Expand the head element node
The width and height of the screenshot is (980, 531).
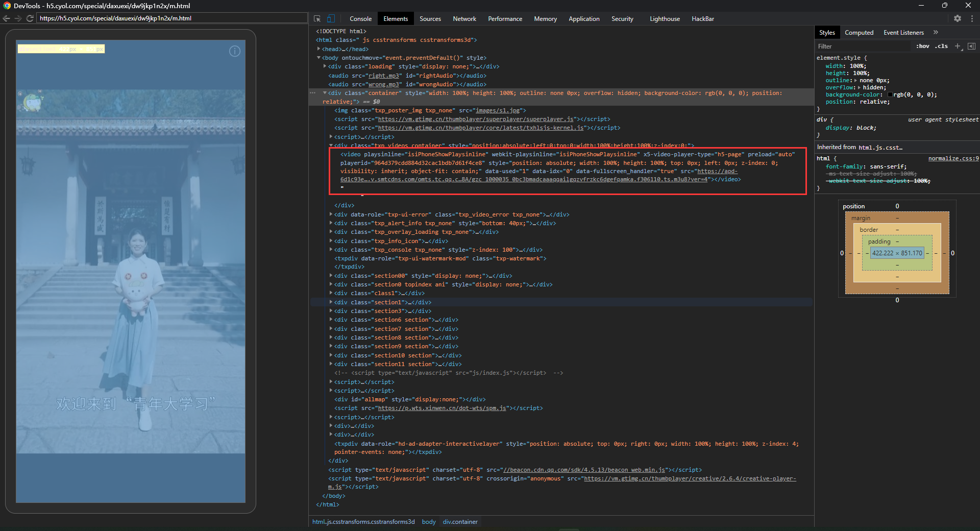pyautogui.click(x=318, y=49)
